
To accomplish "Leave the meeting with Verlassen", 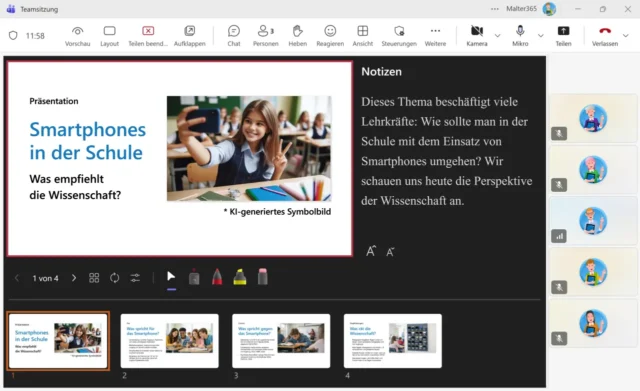I will coord(605,36).
